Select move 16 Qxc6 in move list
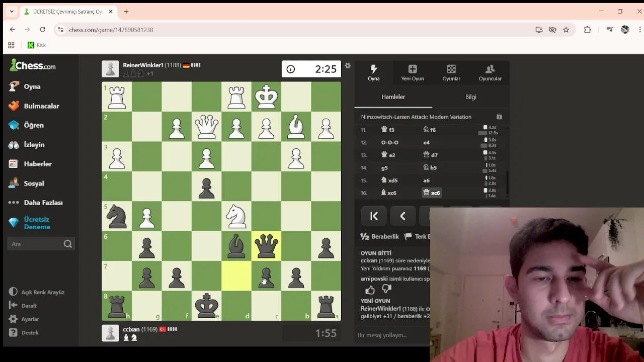 (x=432, y=193)
